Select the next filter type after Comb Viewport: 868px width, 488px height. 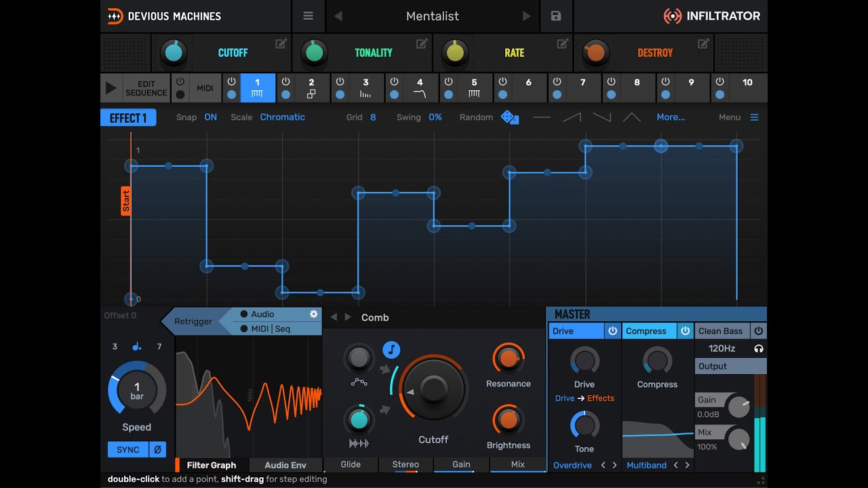tap(348, 317)
